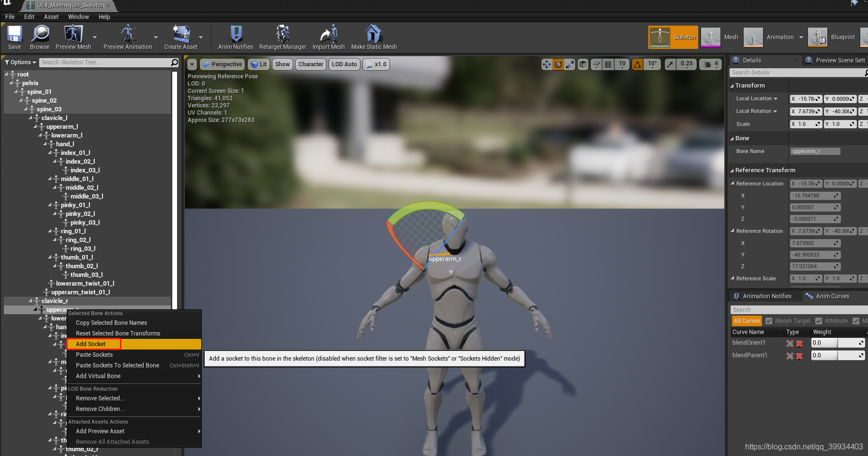868x456 pixels.
Task: Open the Perspective view dropdown
Action: 222,64
